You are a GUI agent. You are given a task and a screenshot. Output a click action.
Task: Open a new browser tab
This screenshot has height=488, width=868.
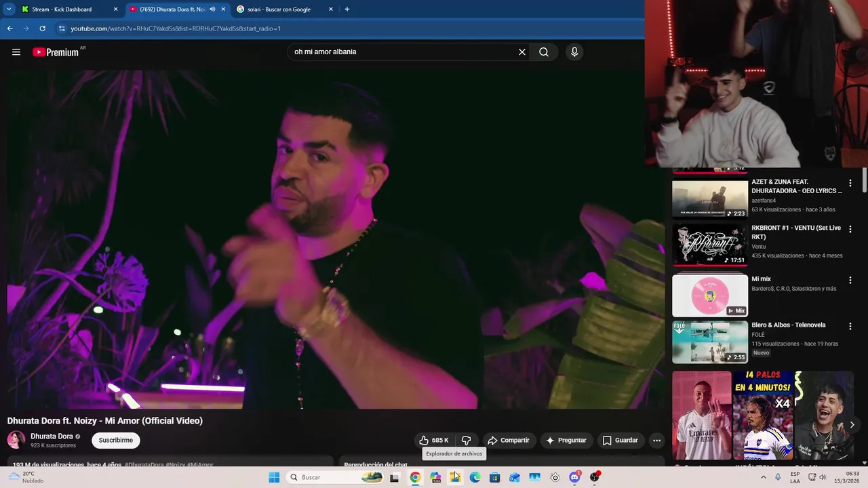pos(347,9)
